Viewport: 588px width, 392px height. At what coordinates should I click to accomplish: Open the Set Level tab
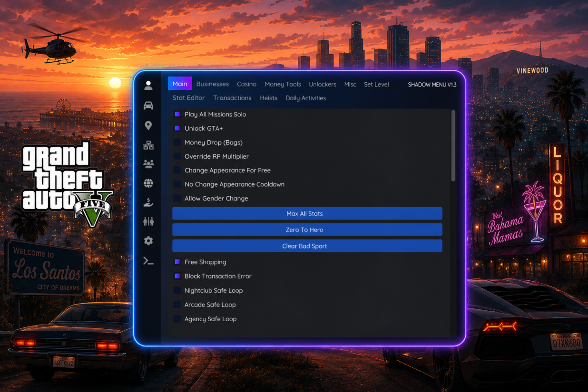pyautogui.click(x=376, y=84)
